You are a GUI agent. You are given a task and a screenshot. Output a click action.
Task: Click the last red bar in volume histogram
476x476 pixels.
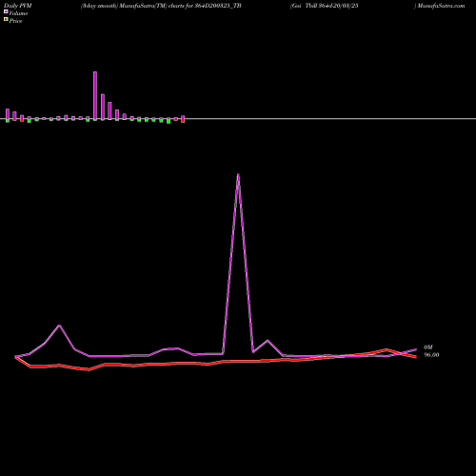coord(183,121)
